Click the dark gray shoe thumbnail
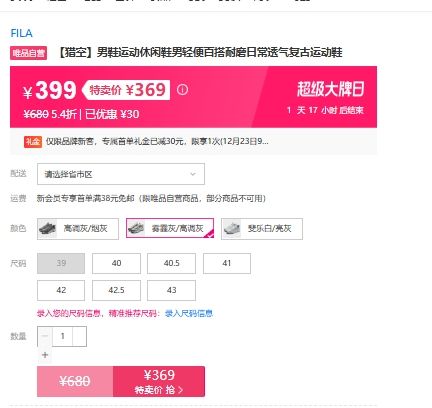432x408 pixels. (48, 229)
